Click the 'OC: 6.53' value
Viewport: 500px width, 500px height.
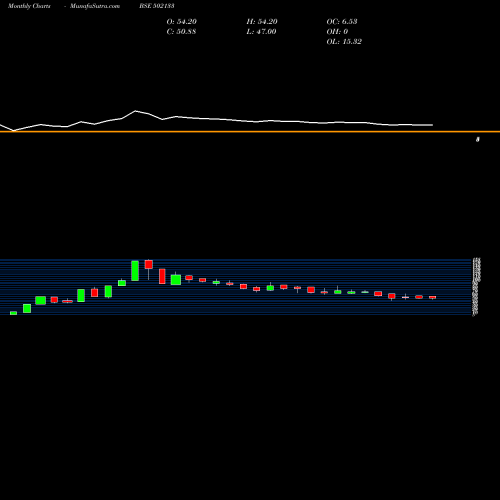tap(342, 21)
